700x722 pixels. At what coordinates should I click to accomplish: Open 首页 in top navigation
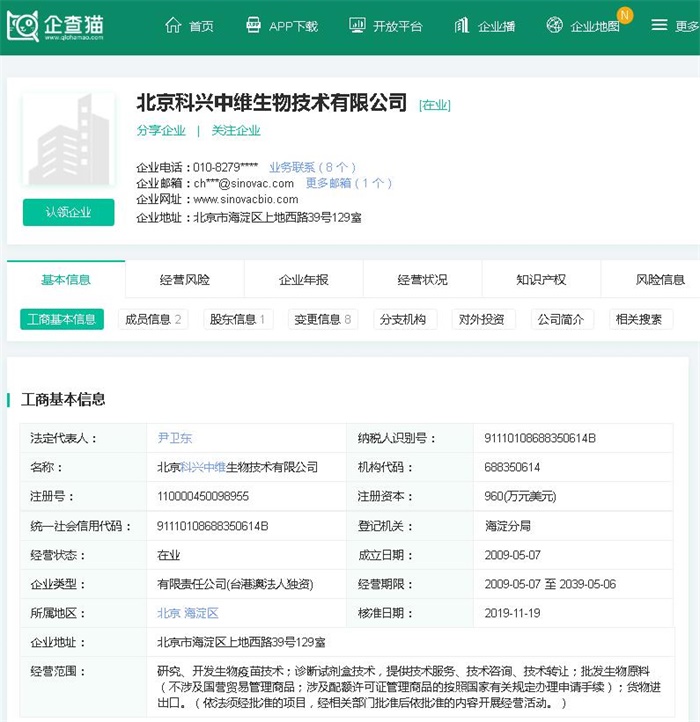(x=201, y=26)
